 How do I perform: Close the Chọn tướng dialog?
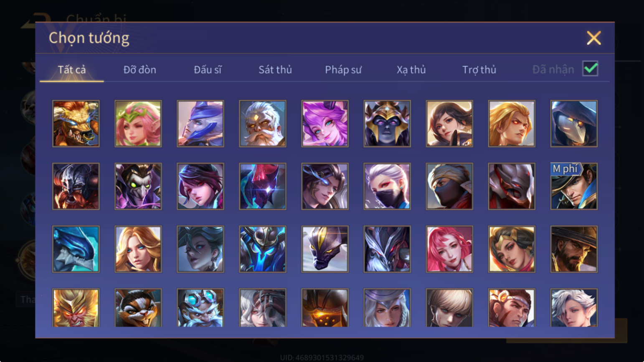593,38
